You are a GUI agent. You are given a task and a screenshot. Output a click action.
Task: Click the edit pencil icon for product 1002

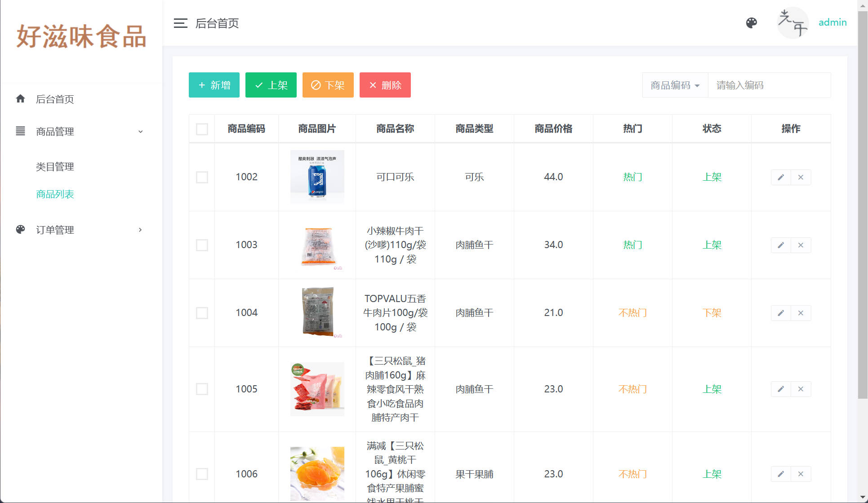click(x=781, y=177)
